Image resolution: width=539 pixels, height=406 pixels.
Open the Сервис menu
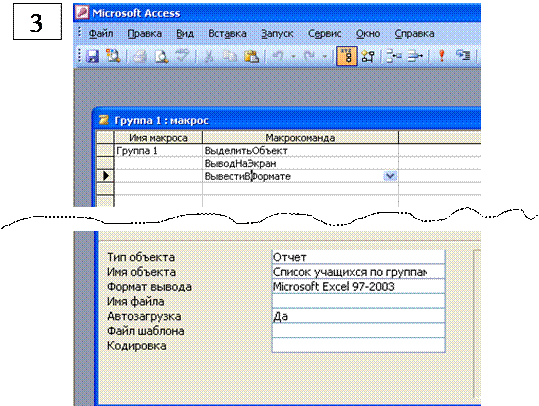[324, 34]
